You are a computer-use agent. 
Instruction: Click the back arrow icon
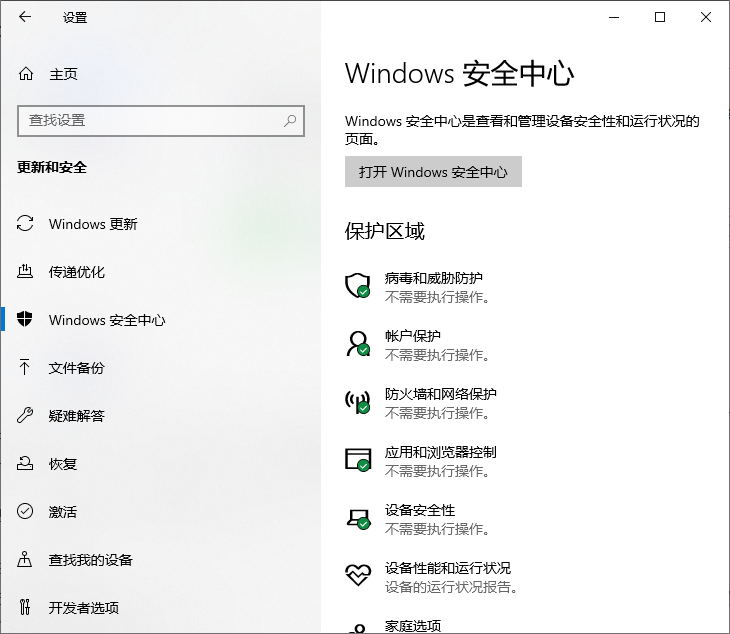(x=25, y=17)
